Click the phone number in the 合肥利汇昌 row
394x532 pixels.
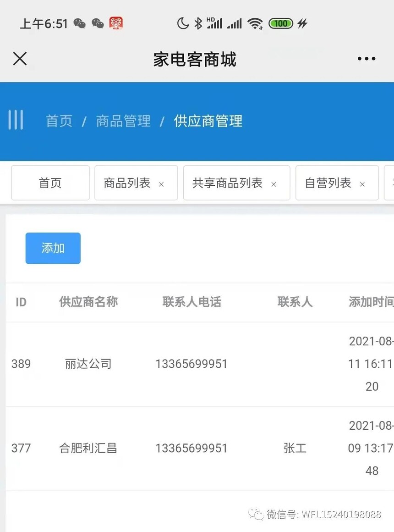[x=191, y=448]
